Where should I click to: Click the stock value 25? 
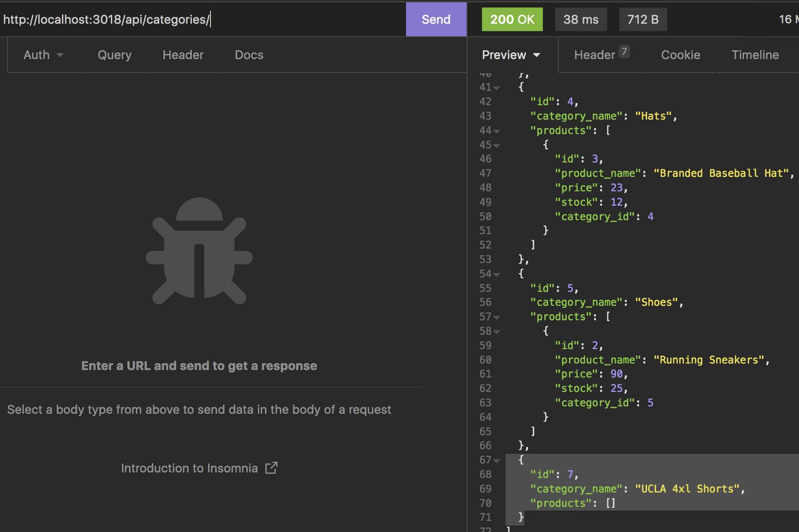(x=616, y=388)
